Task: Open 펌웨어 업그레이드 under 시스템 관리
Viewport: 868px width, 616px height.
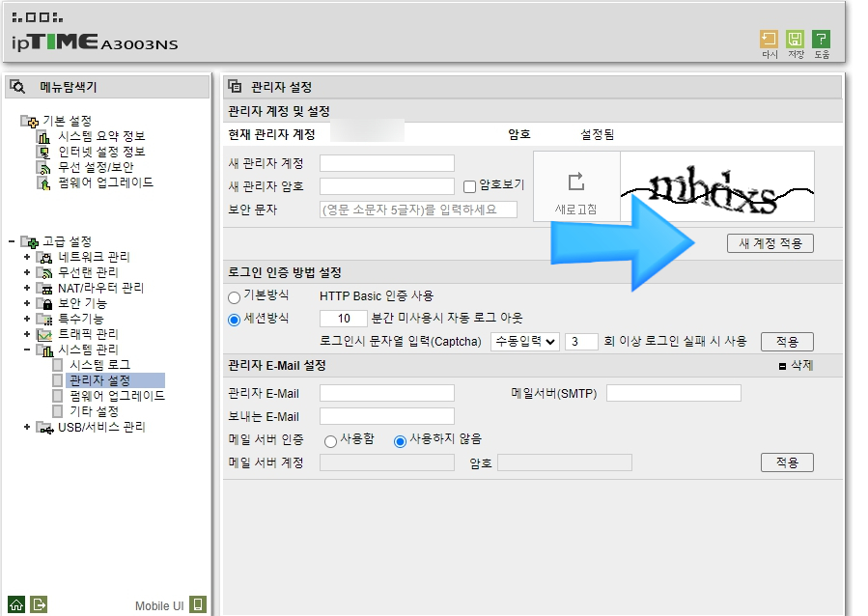Action: [x=118, y=396]
